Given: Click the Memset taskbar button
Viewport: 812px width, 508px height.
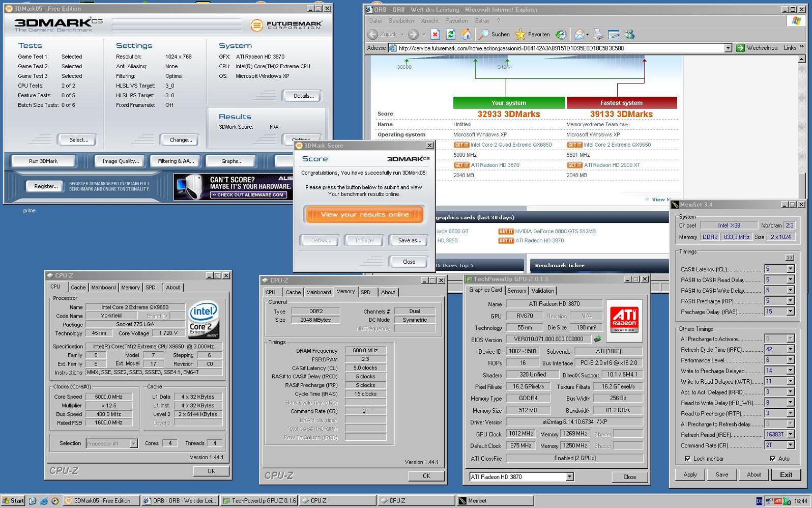Looking at the screenshot, I should 494,501.
